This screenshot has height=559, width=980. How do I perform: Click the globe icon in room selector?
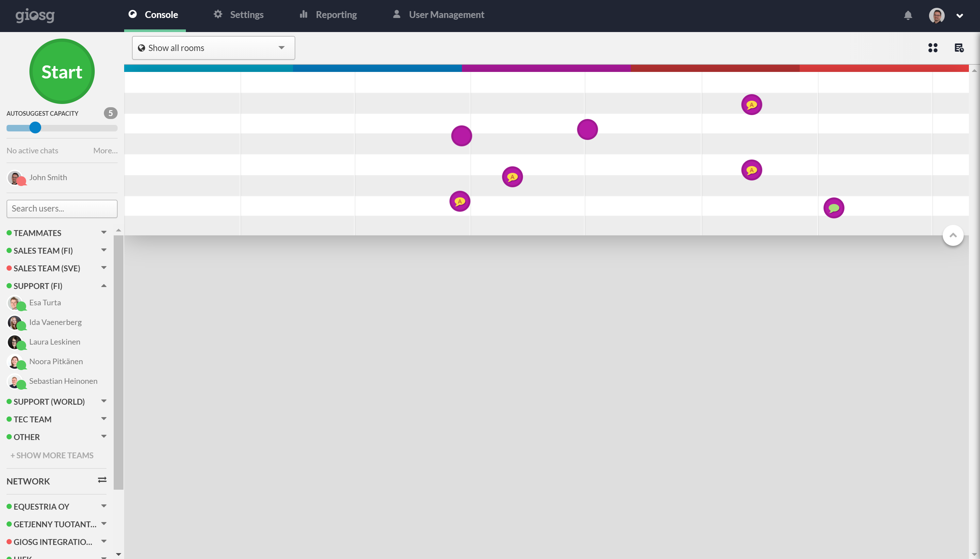click(141, 48)
